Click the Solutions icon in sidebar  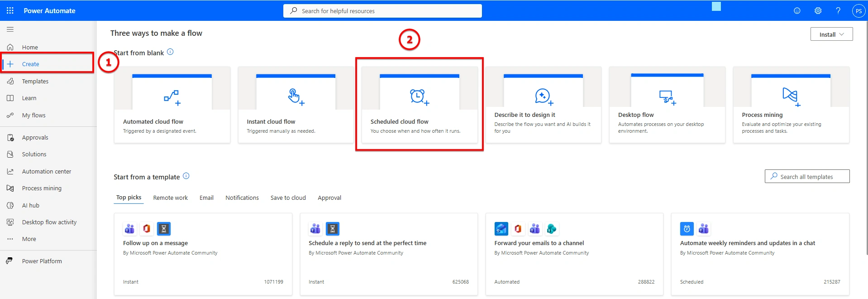(x=10, y=154)
